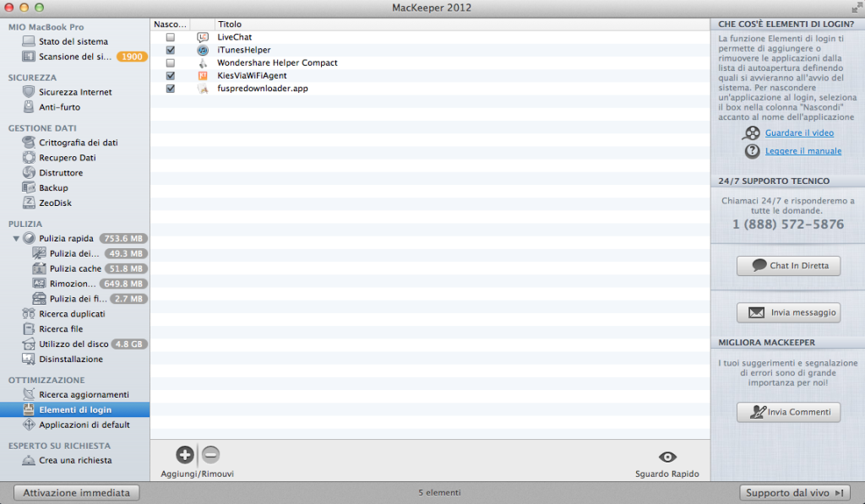Click the Crea una richiesta bell icon
This screenshot has height=504, width=865.
pyautogui.click(x=29, y=460)
